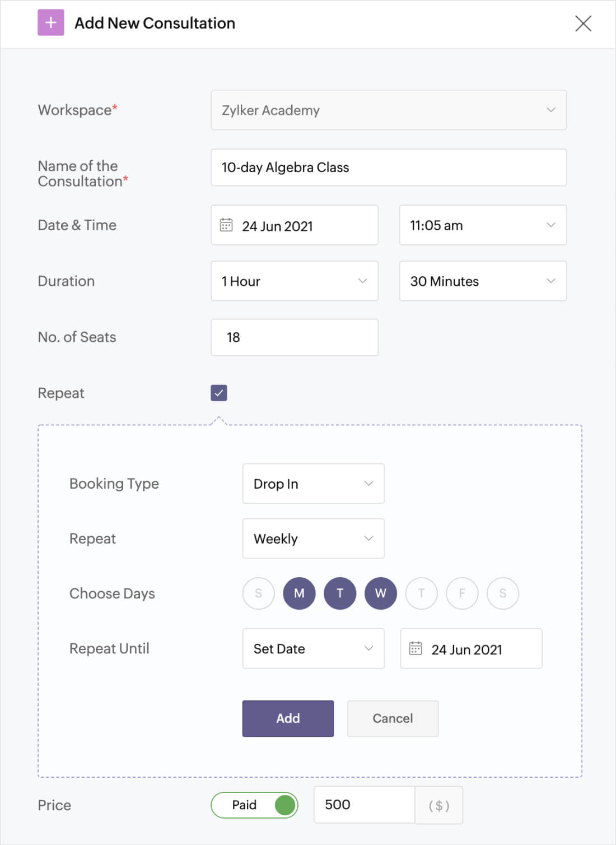This screenshot has height=845, width=616.
Task: Click the purple plus icon in header
Action: tap(50, 23)
